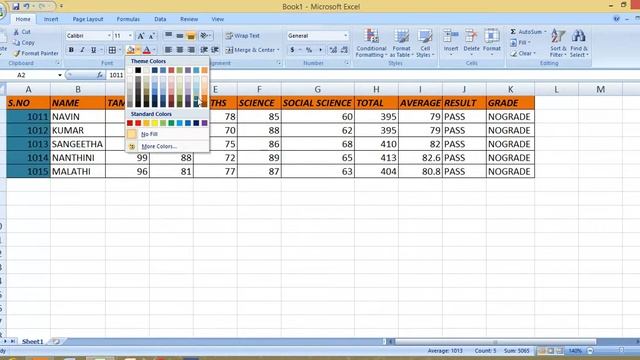Switch to the Page Layout tab

[88, 19]
